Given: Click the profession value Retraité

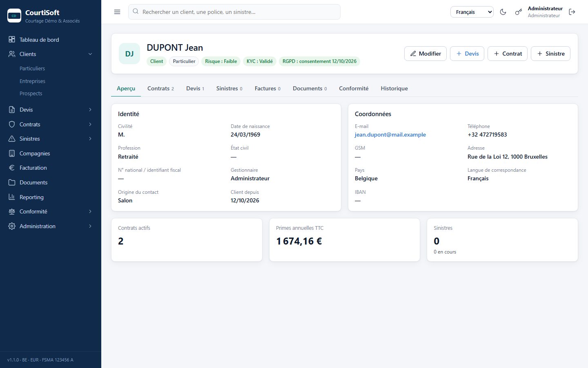Looking at the screenshot, I should point(128,157).
